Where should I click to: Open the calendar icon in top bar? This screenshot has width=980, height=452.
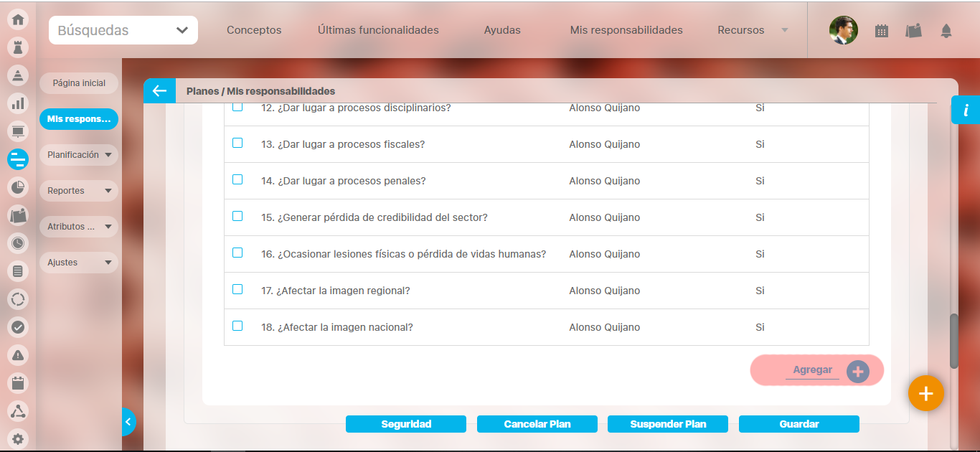point(882,31)
